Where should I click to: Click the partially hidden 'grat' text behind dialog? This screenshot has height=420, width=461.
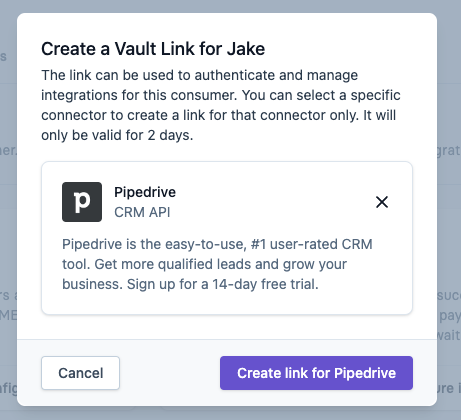449,151
